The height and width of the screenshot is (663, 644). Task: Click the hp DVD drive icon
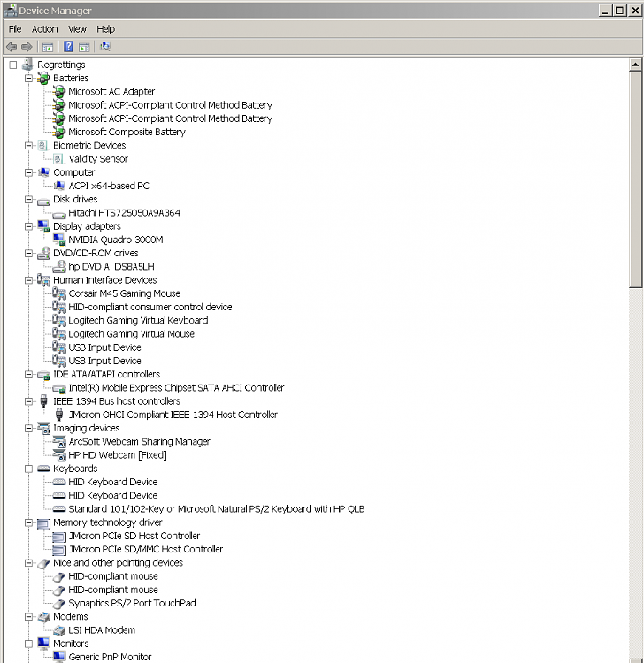[x=59, y=266]
